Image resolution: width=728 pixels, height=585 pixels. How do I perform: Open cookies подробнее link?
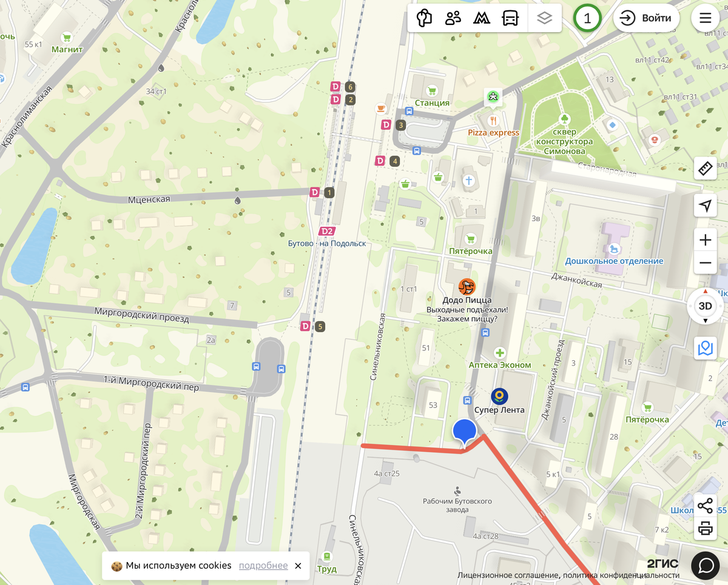click(x=263, y=566)
